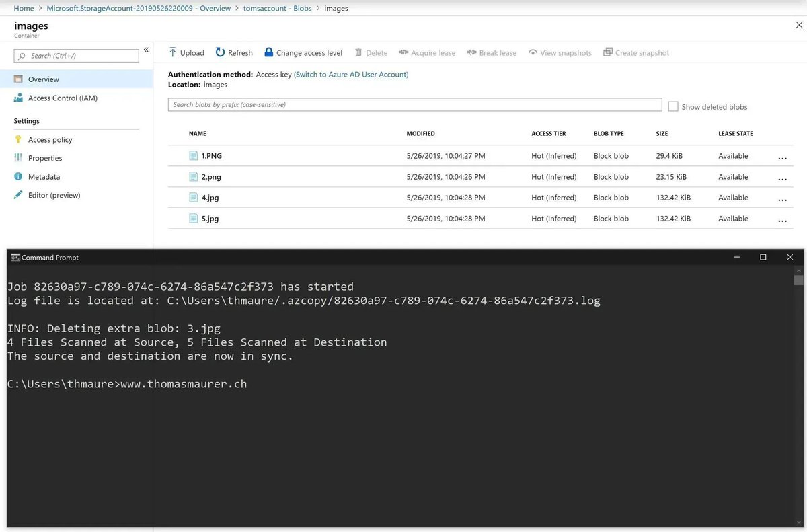Screen dimensions: 807x532
Task: Sort by the BLOB TYPE column header
Action: point(609,133)
